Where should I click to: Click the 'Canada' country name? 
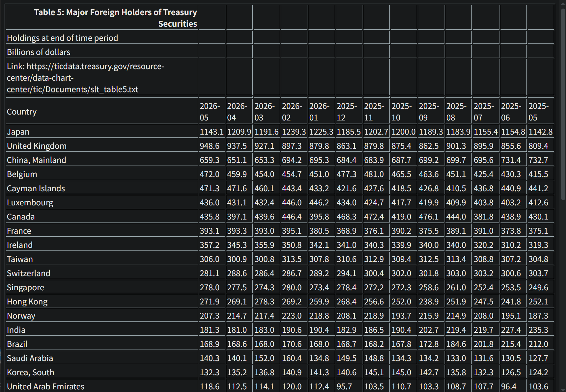pyautogui.click(x=21, y=217)
